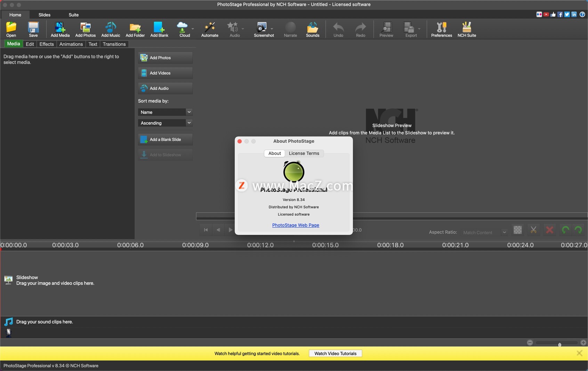Image resolution: width=588 pixels, height=371 pixels.
Task: Switch to the Suite ribbon tab
Action: pyautogui.click(x=74, y=15)
